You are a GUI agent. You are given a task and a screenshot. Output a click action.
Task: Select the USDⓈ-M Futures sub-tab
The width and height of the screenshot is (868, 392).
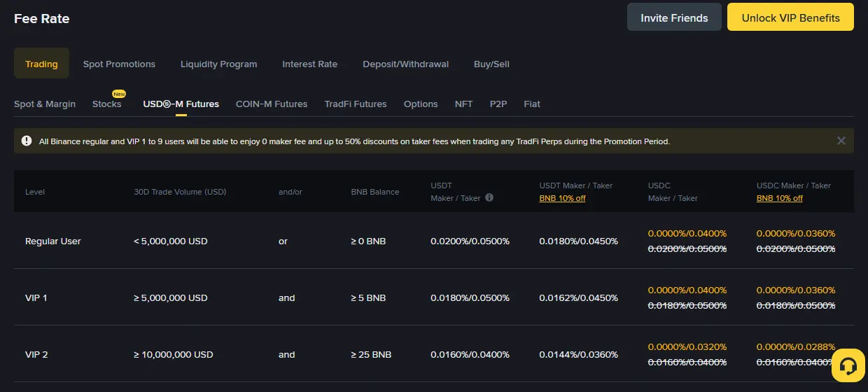point(181,104)
